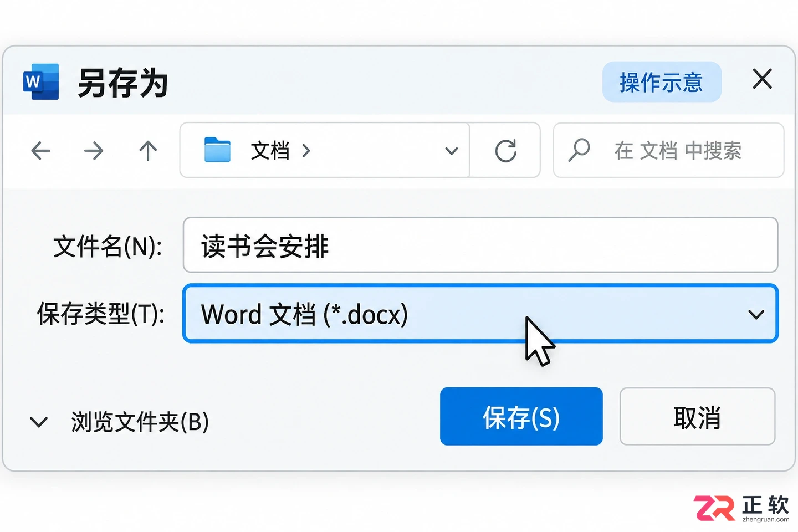Click the 操作示意 badge
798x532 pixels.
click(x=662, y=82)
